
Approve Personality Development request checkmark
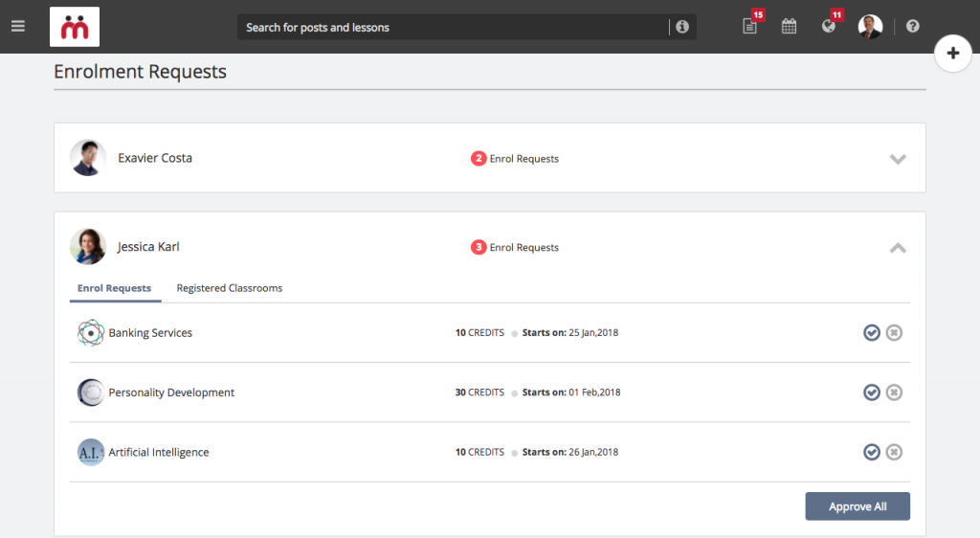click(871, 392)
